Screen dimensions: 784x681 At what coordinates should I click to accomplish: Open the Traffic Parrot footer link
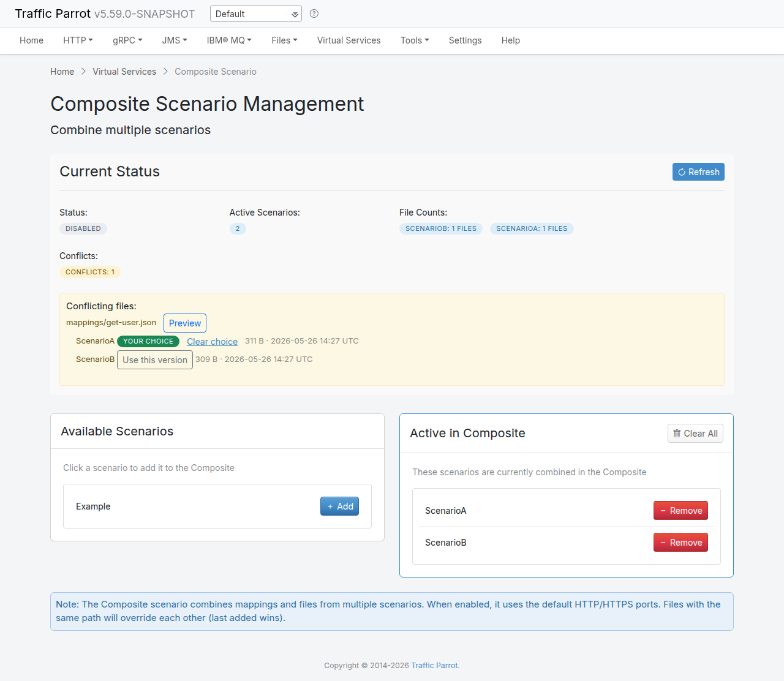coord(434,666)
